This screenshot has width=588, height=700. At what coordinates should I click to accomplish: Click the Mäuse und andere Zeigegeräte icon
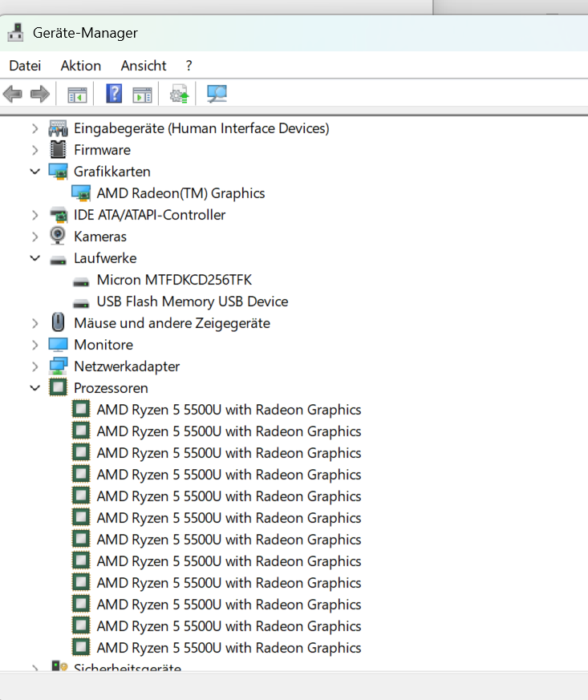[58, 322]
